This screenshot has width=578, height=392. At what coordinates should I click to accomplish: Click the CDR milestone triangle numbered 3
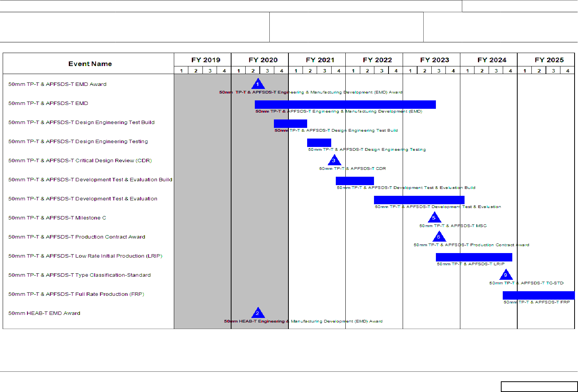point(334,161)
